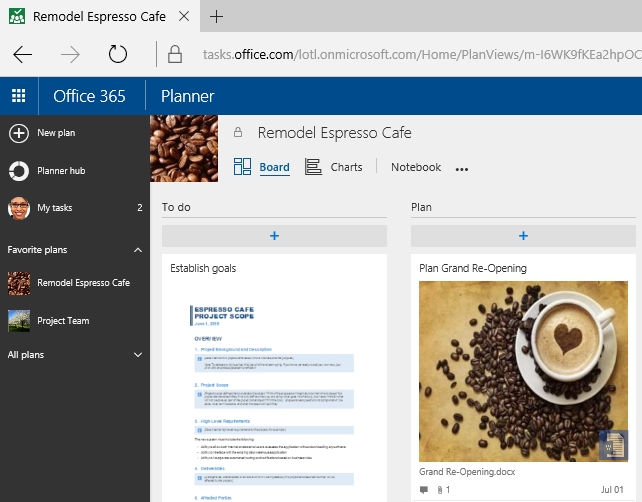The image size is (642, 502).
Task: Expand the All plans section
Action: 138,355
